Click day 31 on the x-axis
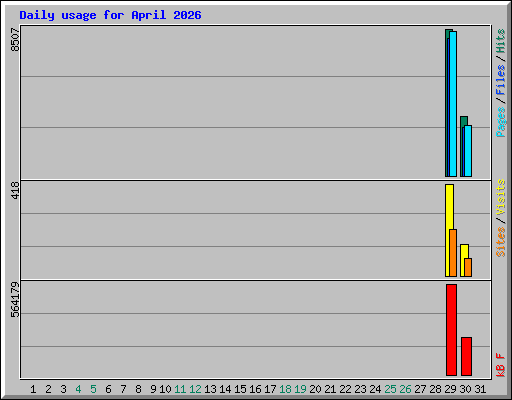Image resolution: width=512 pixels, height=400 pixels. point(480,389)
